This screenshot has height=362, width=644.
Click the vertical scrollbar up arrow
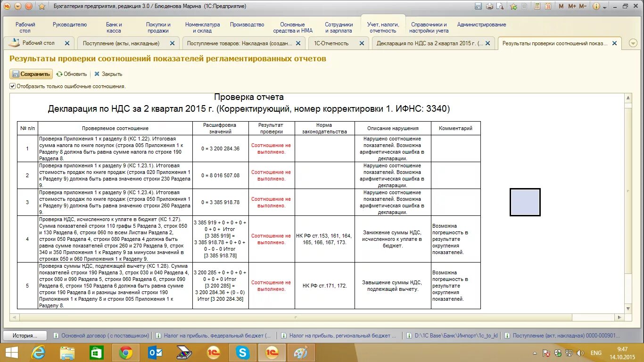point(628,98)
